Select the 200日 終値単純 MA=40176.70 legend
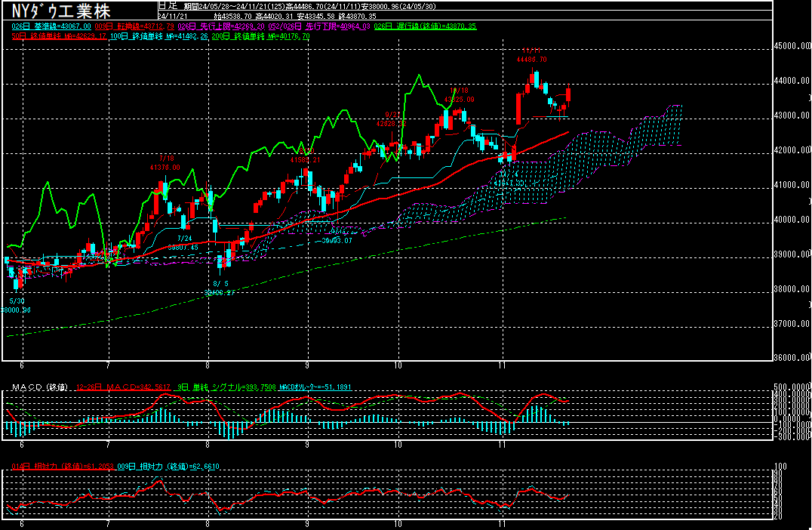 point(259,36)
